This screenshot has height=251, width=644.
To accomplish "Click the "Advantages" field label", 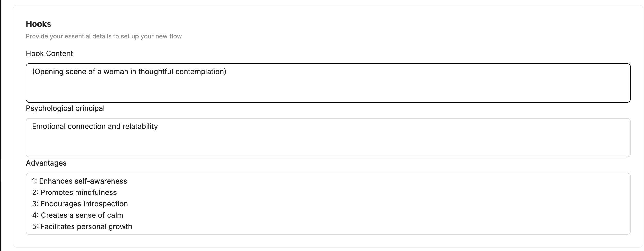I will pos(46,163).
